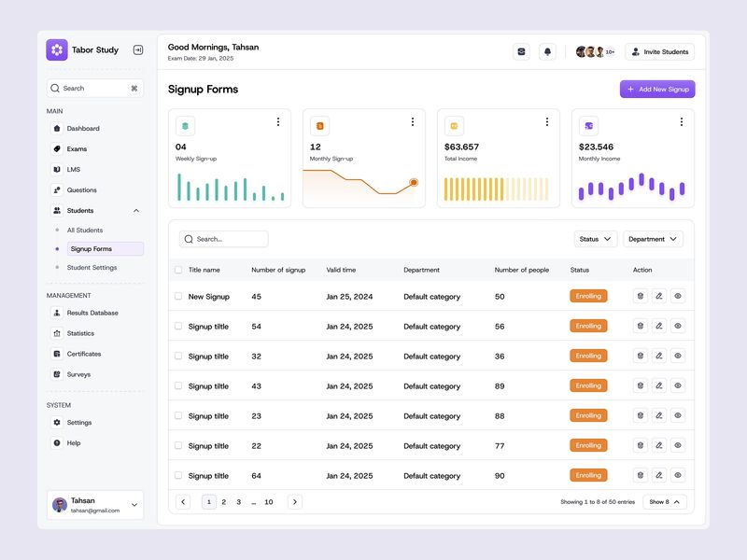Open Questions in sidebar

click(x=81, y=190)
